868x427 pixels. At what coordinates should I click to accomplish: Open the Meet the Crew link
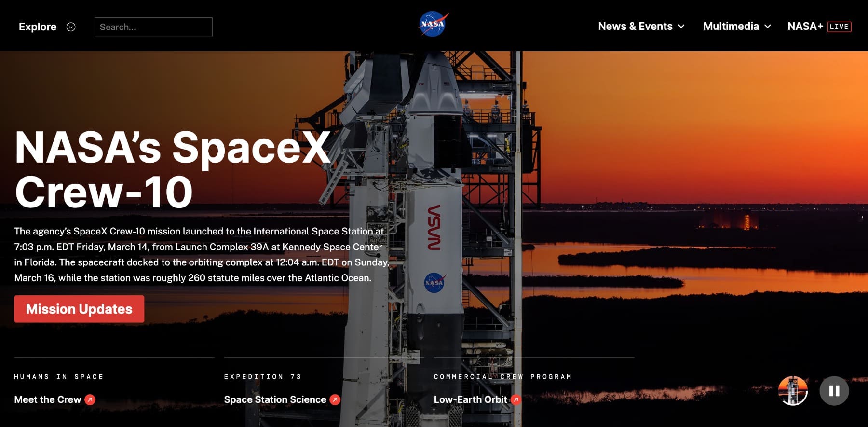click(48, 399)
